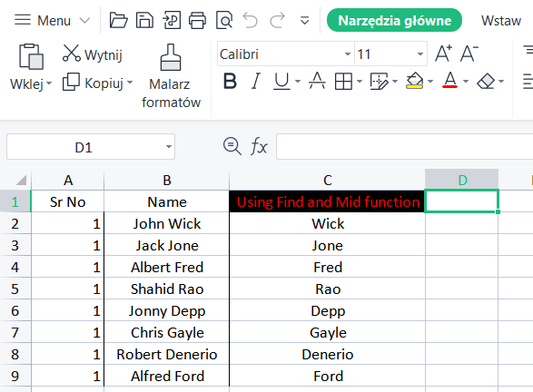Expand the Calibri font name dropdown
The image size is (533, 392).
point(348,54)
